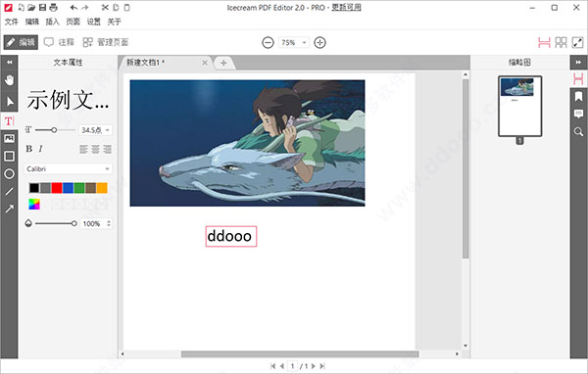Viewport: 588px width, 374px height.
Task: Open the Calibri font dropdown
Action: pos(68,169)
